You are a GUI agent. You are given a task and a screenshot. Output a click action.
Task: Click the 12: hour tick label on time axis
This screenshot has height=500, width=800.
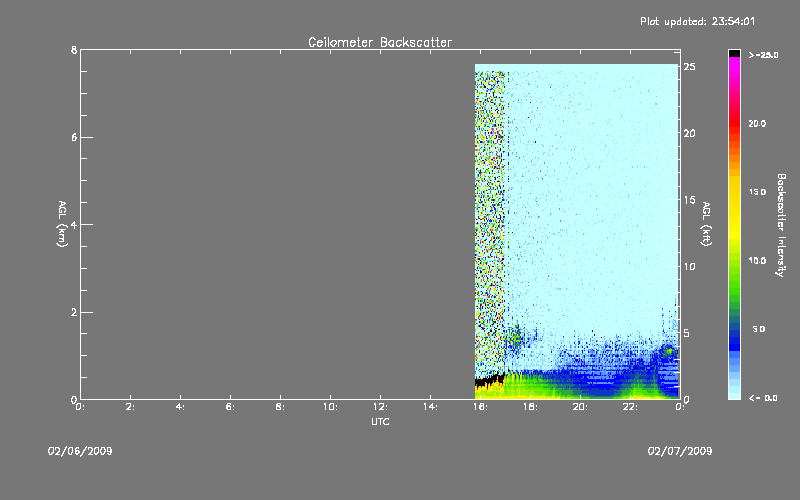coord(380,407)
